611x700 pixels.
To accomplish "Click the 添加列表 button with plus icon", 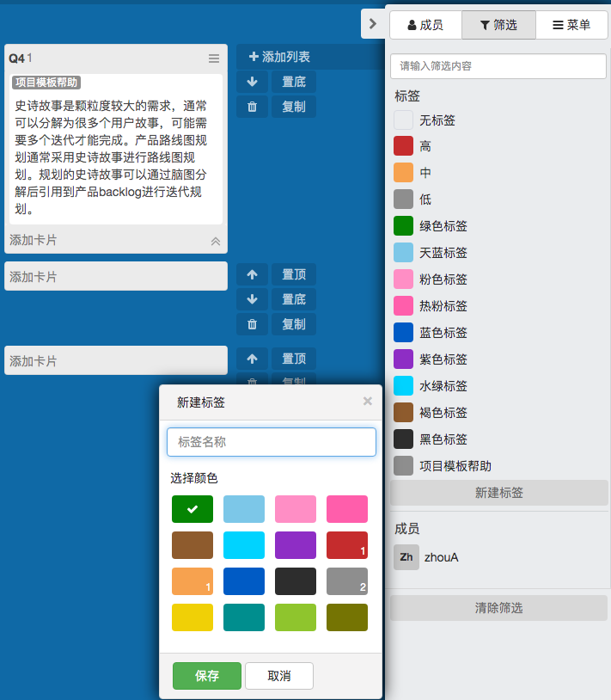I will (280, 57).
